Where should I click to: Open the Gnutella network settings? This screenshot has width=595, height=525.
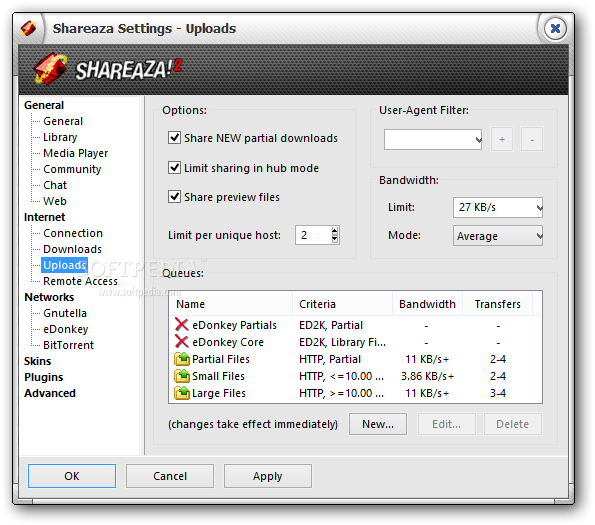coord(65,313)
